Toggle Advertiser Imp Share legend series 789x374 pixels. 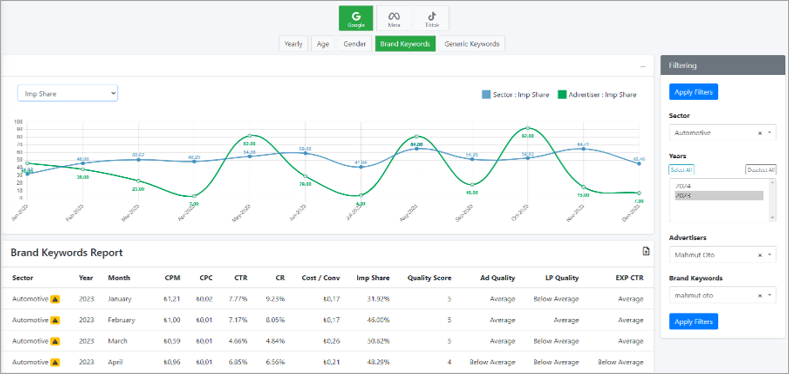[x=597, y=95]
